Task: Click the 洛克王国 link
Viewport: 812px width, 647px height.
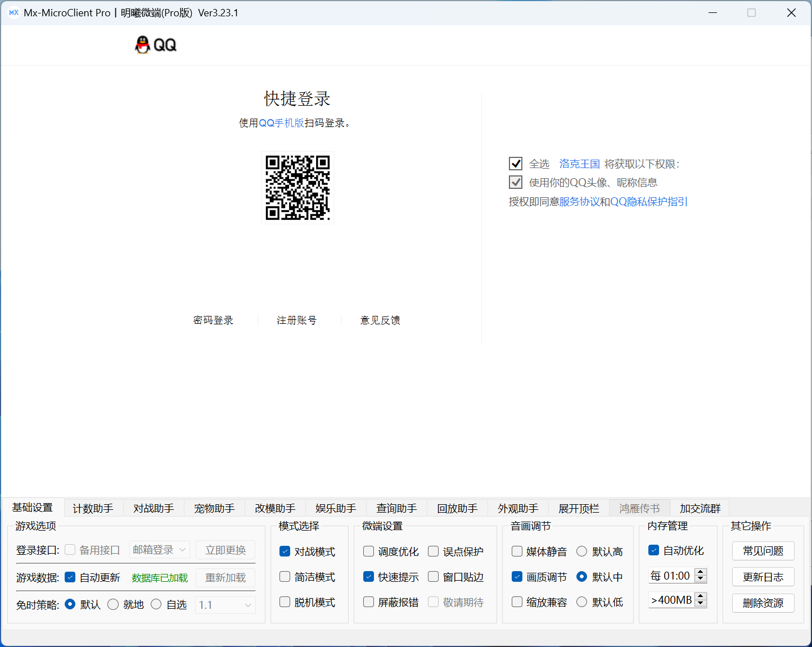Action: 579,164
